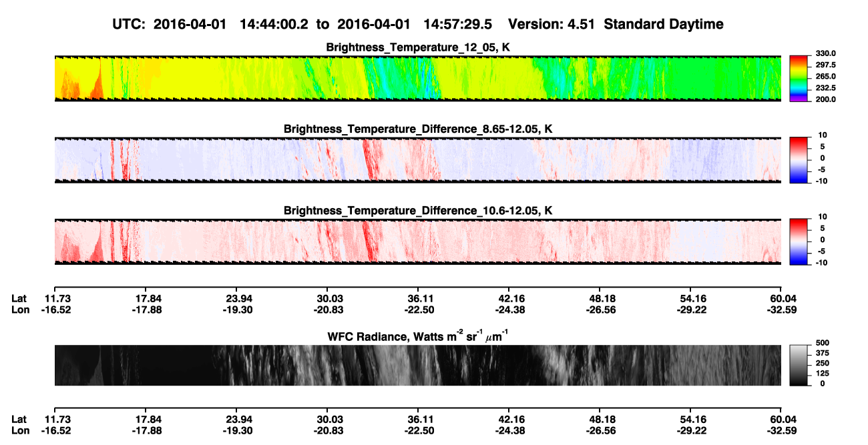Image resolution: width=868 pixels, height=445 pixels.
Task: Click Lon -26.56 on axis below WFC Radiance
Action: tap(600, 430)
